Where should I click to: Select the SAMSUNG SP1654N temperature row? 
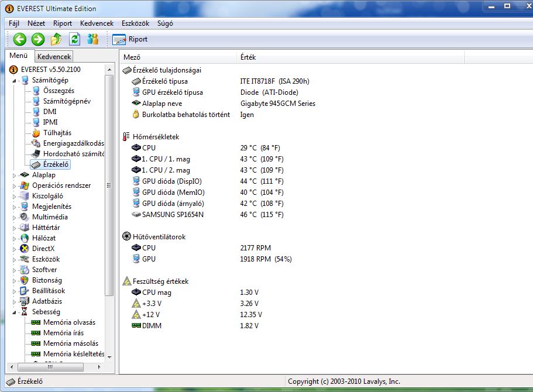pyautogui.click(x=207, y=215)
